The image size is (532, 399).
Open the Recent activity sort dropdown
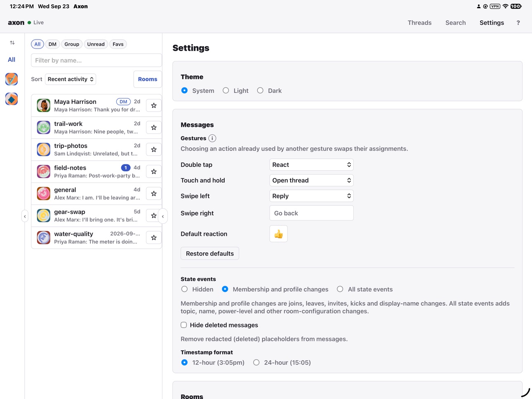[x=71, y=79]
